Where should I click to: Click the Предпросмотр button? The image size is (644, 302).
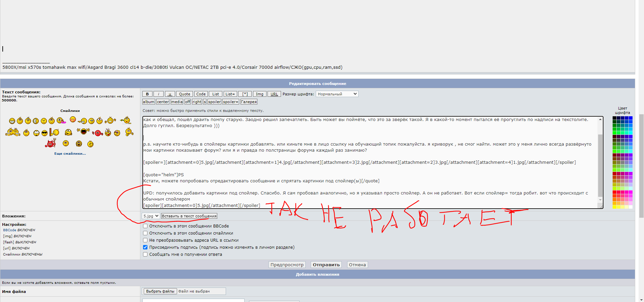287,265
